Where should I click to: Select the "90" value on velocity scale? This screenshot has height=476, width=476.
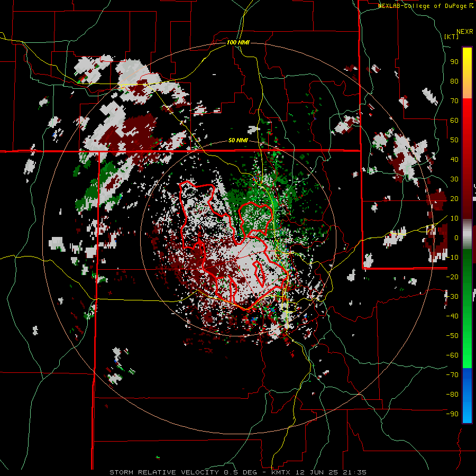[x=454, y=62]
